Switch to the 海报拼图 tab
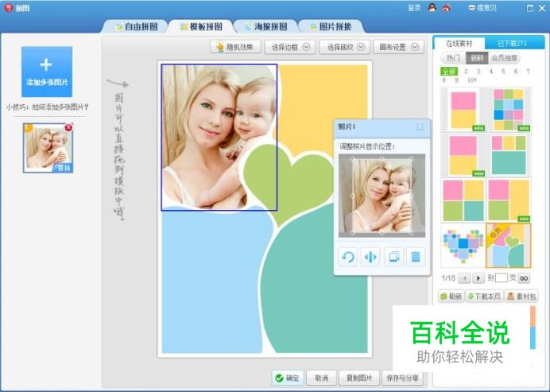 tap(266, 27)
